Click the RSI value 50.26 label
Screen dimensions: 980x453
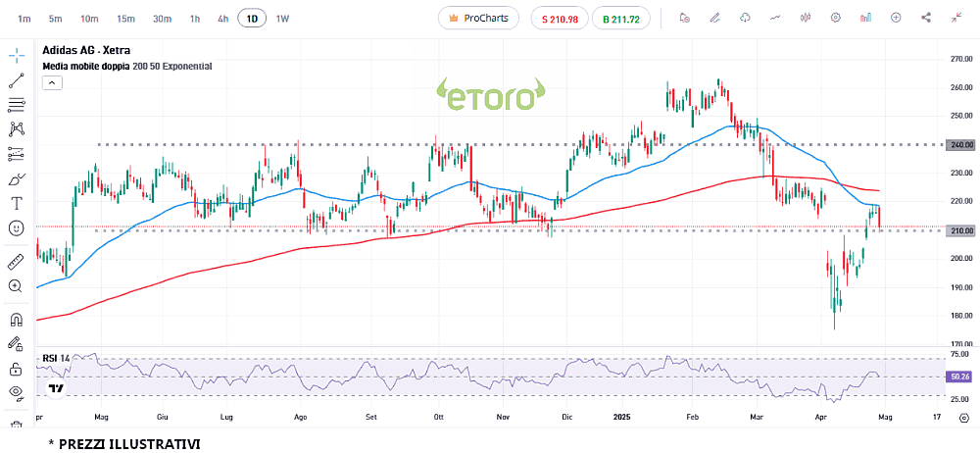(957, 377)
